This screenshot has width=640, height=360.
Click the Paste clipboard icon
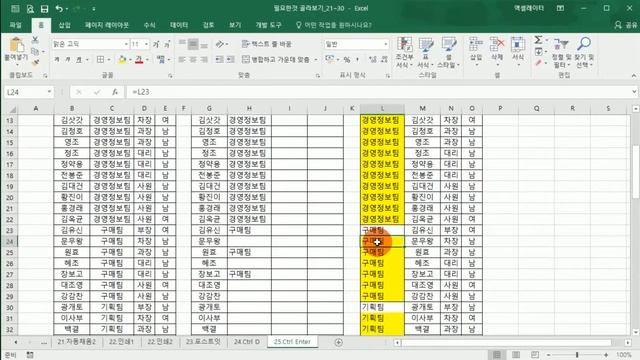(x=16, y=45)
